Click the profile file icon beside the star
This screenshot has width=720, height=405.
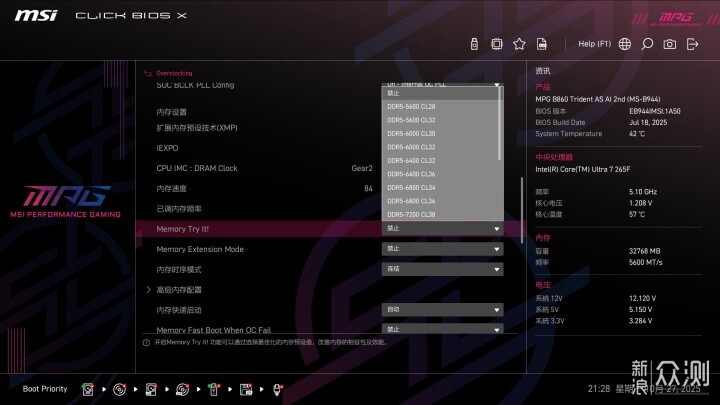click(542, 44)
